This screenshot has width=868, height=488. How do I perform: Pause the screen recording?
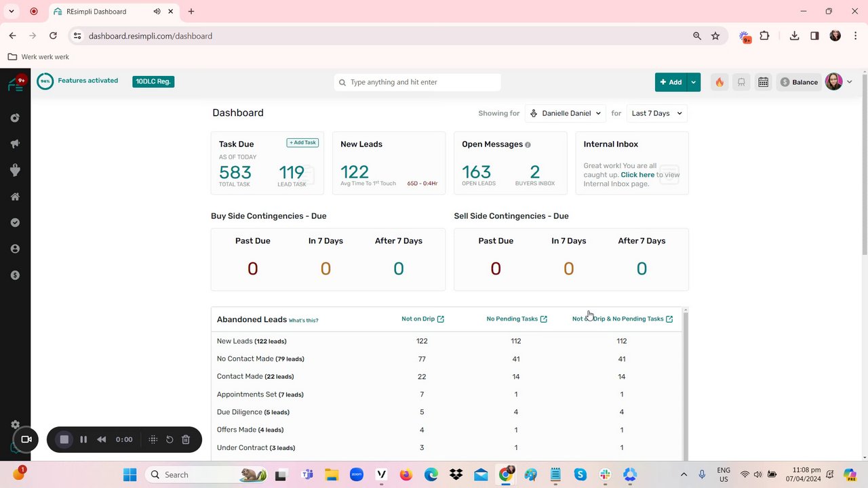(x=83, y=439)
